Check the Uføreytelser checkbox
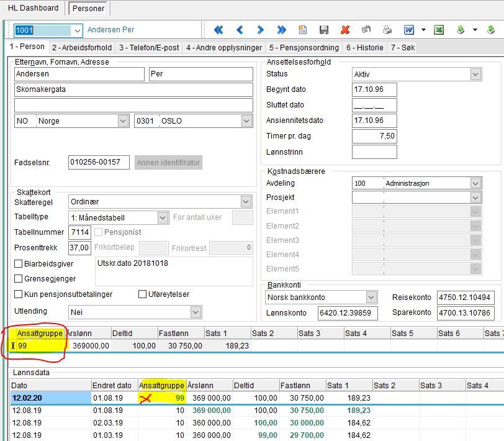504x441 pixels. pos(143,294)
